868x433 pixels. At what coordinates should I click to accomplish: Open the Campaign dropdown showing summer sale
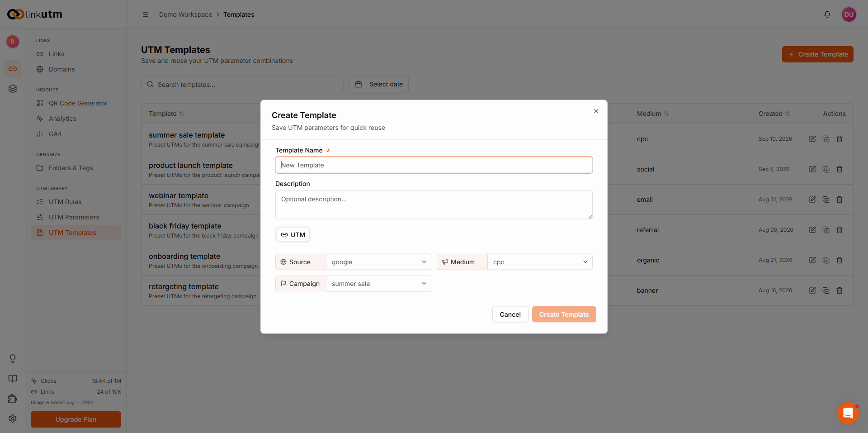(378, 284)
